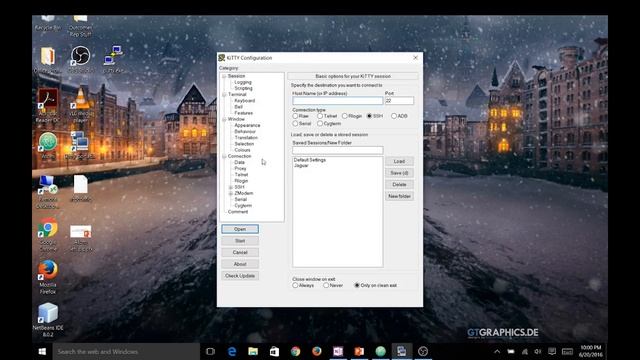Screen dimensions: 640x360
Task: Open the network status tray icon
Action: tap(524, 351)
